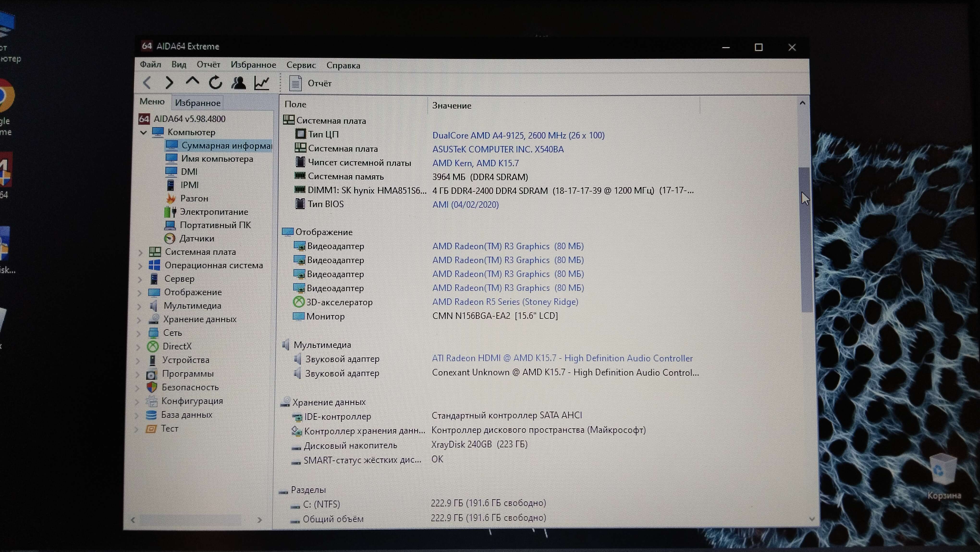
Task: Click the tree panel horizontal scrollbar right arrow
Action: point(259,520)
